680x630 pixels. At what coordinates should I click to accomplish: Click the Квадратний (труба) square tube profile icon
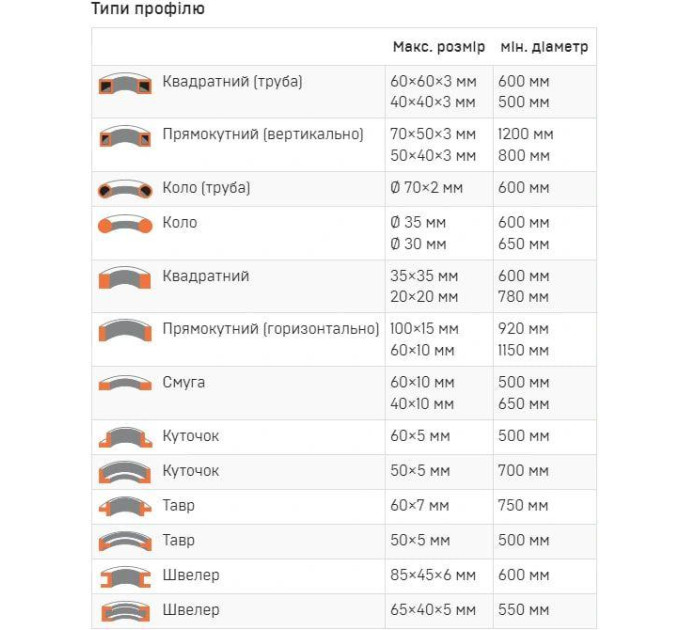coord(125,83)
